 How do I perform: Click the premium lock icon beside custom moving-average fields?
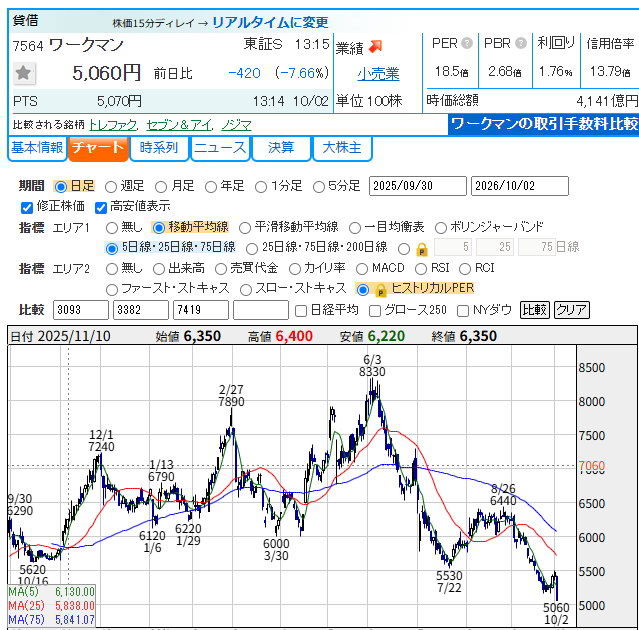(422, 249)
